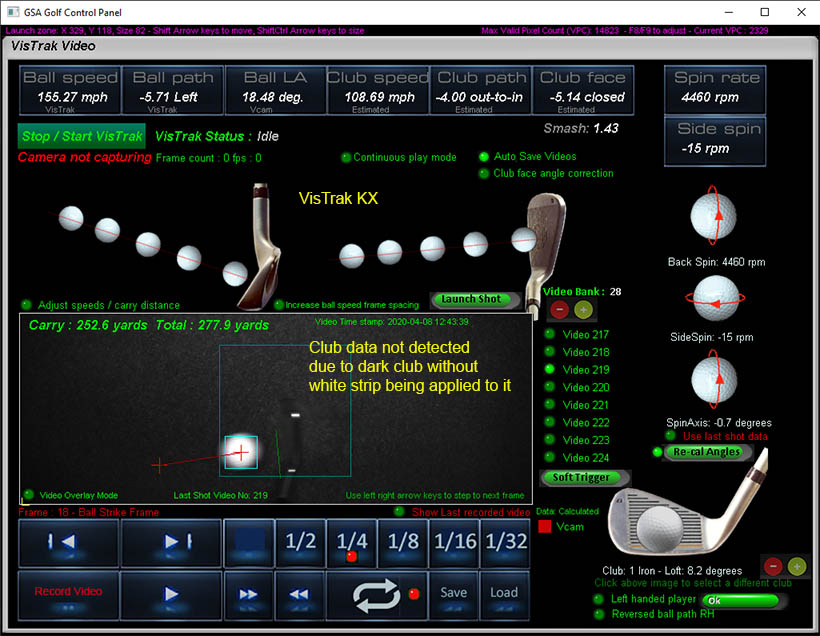Decrease Video Bank with red minus icon
The image size is (820, 636).
tap(560, 310)
